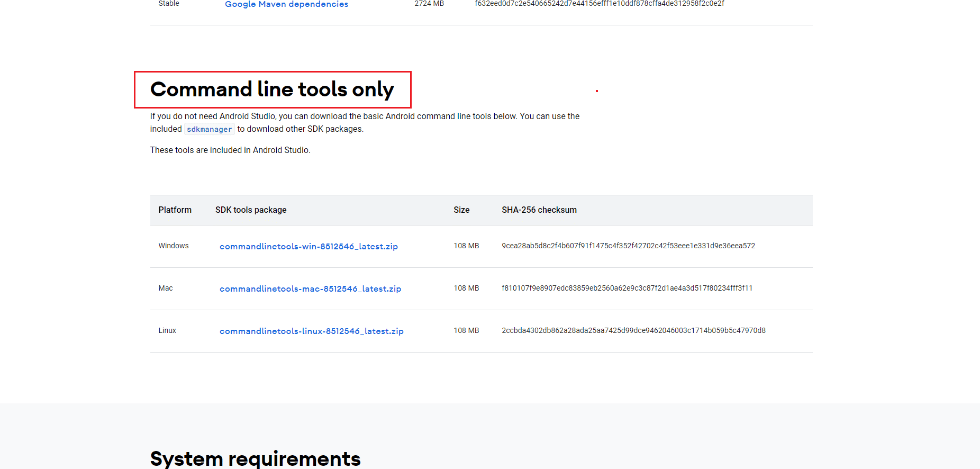
Task: Click the Linux checksum starting 2ccbda43
Action: point(633,330)
